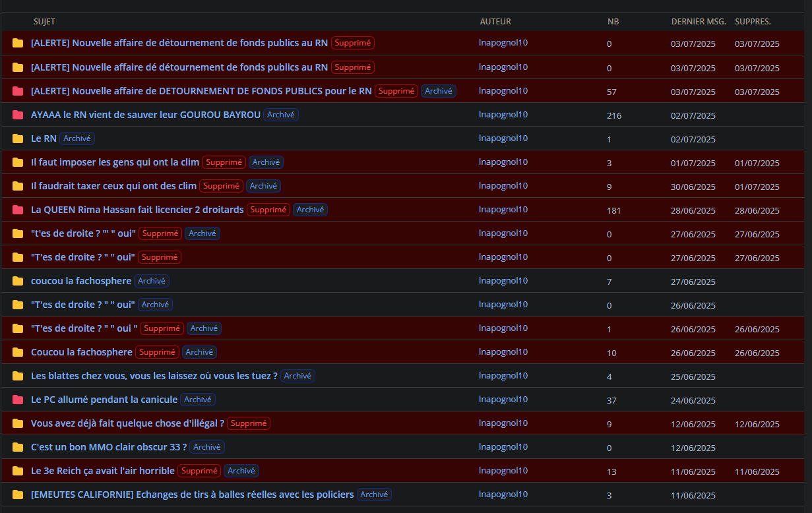812x513 pixels.
Task: Click red folder icon of 'Le PC allumé pendant la canicule'
Action: click(x=18, y=400)
